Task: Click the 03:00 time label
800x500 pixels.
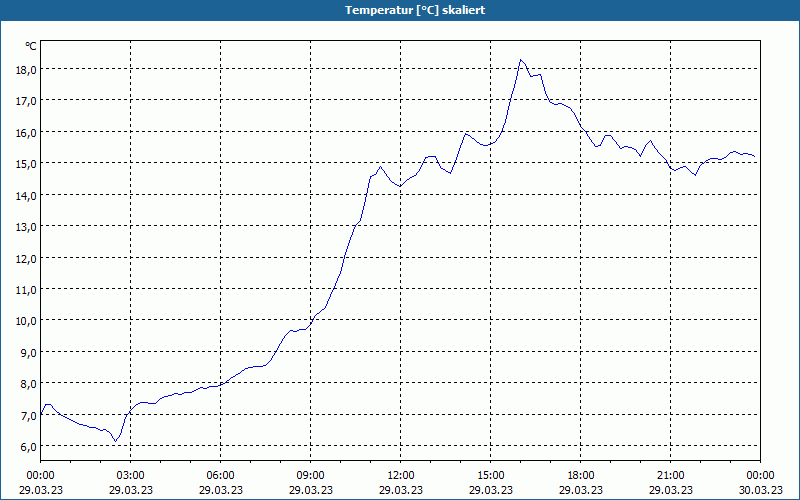Action: (x=131, y=476)
